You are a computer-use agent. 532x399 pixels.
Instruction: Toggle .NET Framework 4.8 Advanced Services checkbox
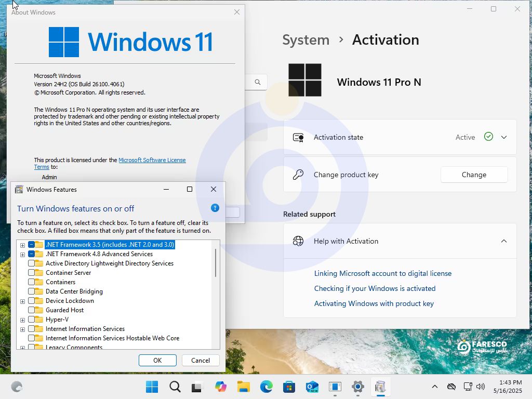tap(31, 254)
